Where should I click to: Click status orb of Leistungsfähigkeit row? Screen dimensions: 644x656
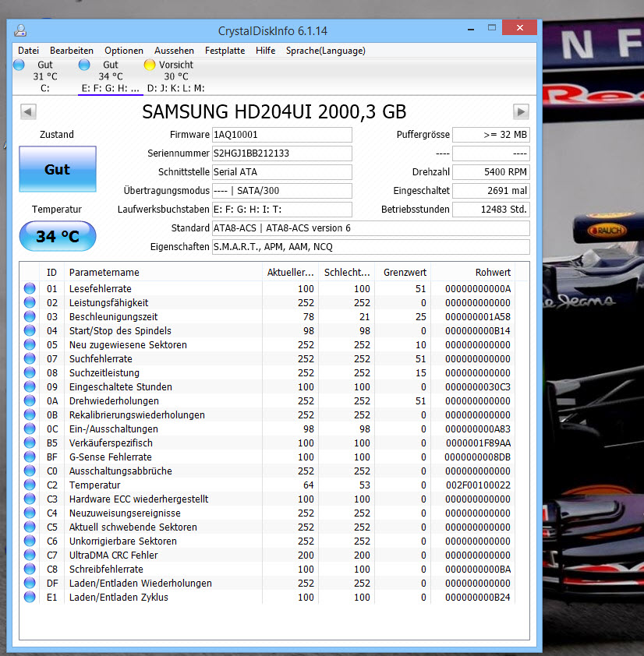pyautogui.click(x=30, y=302)
